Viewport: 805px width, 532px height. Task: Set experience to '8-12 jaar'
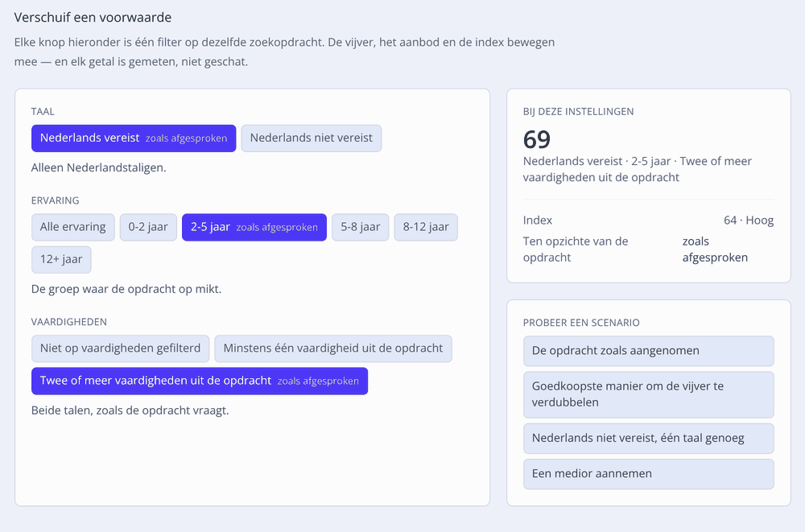pyautogui.click(x=426, y=227)
